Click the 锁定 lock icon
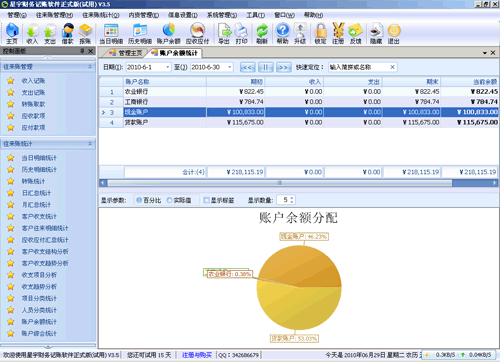This screenshot has height=362, width=500. tap(321, 33)
